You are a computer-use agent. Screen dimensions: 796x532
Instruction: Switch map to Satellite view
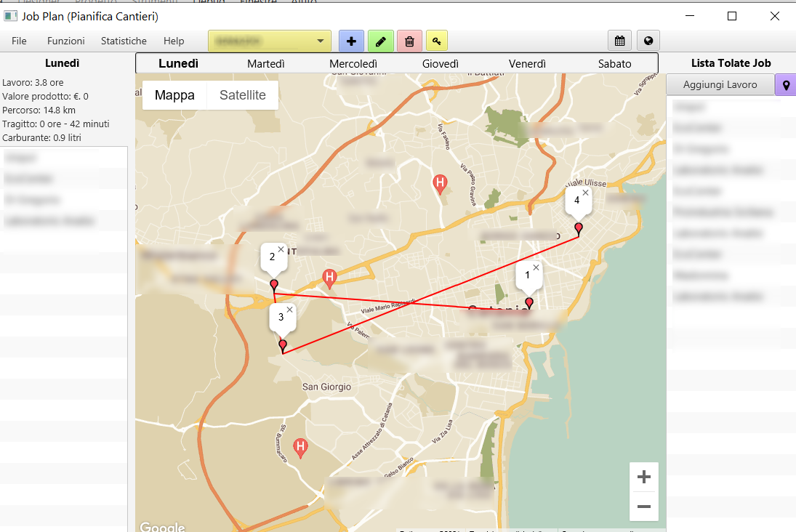point(243,95)
